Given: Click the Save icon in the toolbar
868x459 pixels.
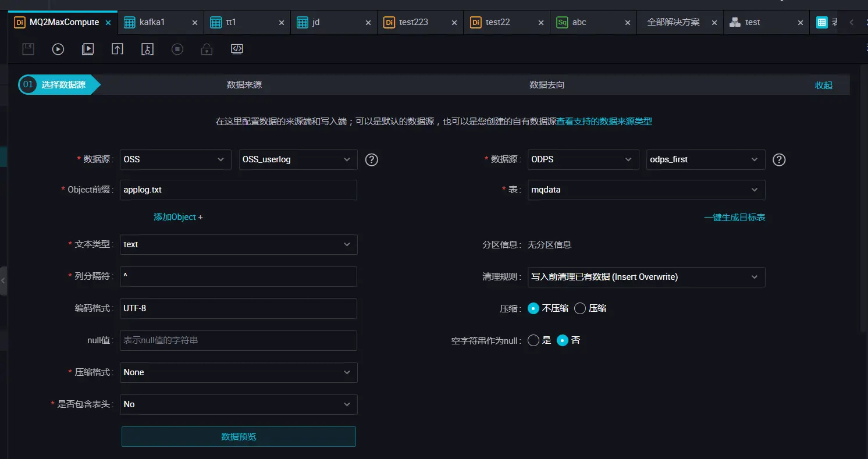Looking at the screenshot, I should [27, 49].
